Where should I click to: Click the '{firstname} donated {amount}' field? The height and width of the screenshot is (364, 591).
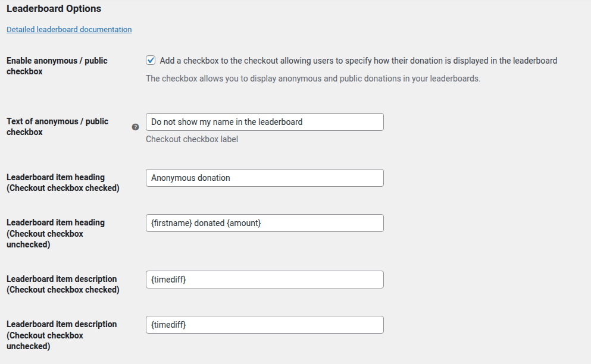coord(264,222)
